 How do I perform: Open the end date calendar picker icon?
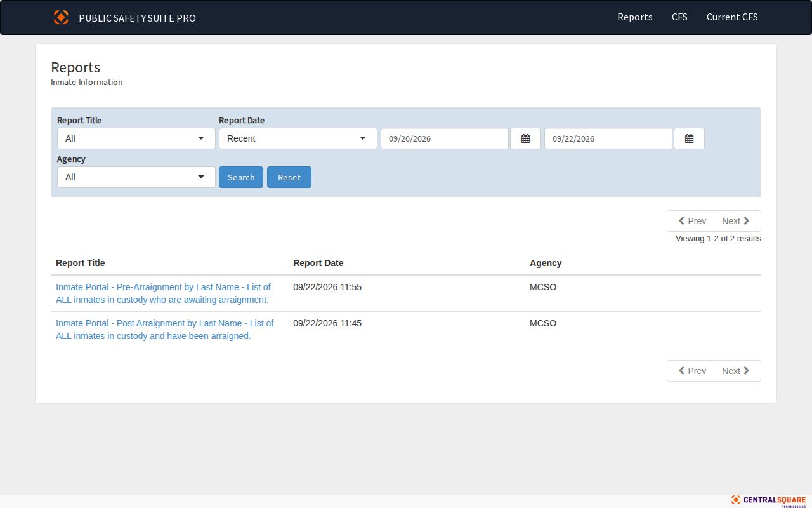pyautogui.click(x=689, y=138)
